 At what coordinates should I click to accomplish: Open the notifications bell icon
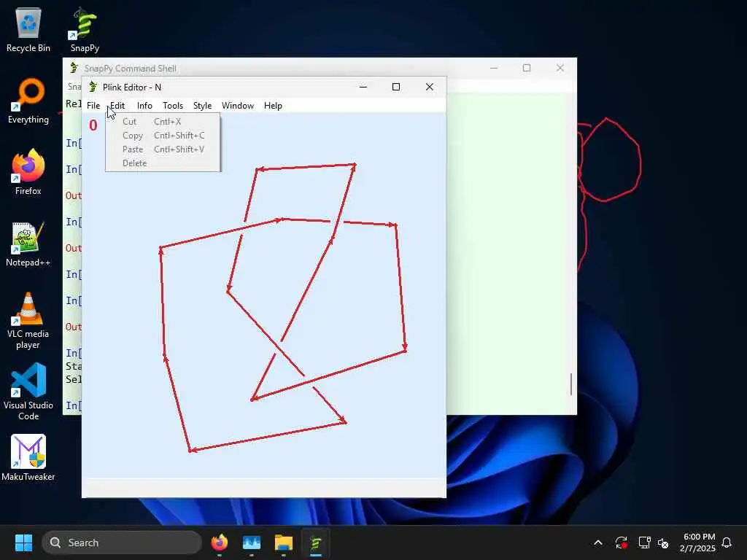[727, 542]
